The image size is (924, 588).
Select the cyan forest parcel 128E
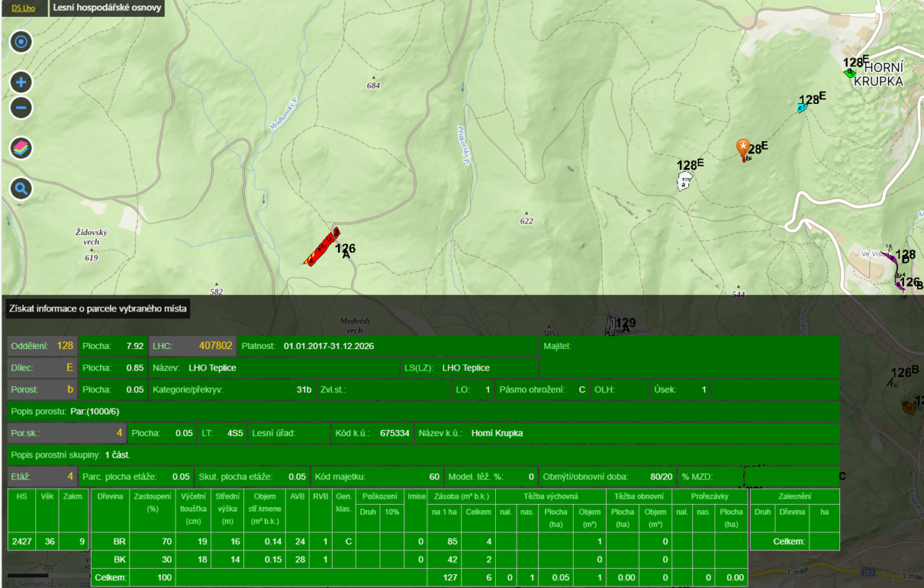point(802,109)
